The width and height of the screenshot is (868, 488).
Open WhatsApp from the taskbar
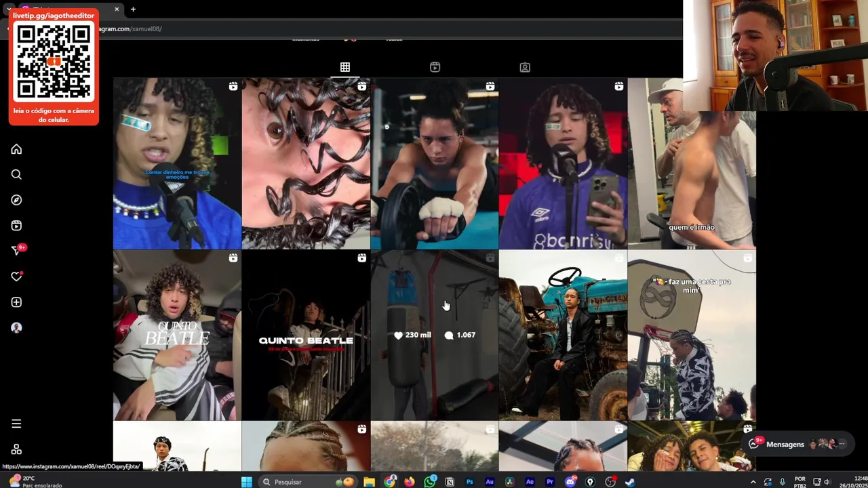pyautogui.click(x=430, y=482)
